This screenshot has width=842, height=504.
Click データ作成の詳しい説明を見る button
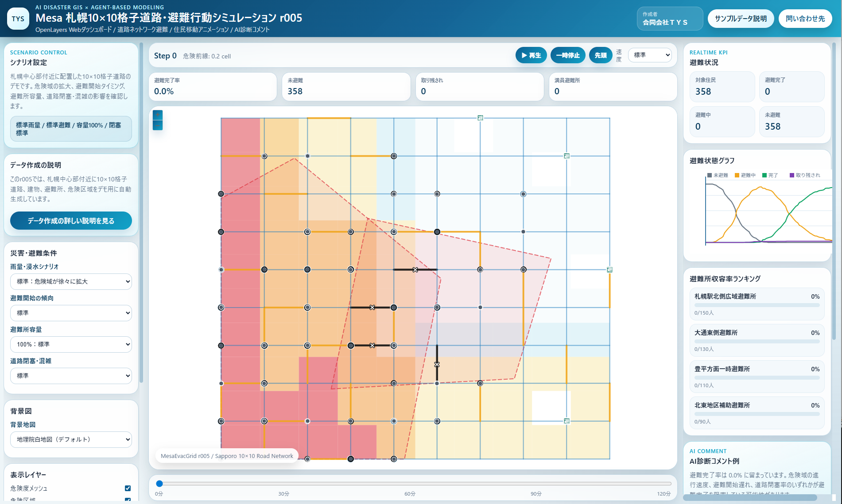[x=71, y=221]
